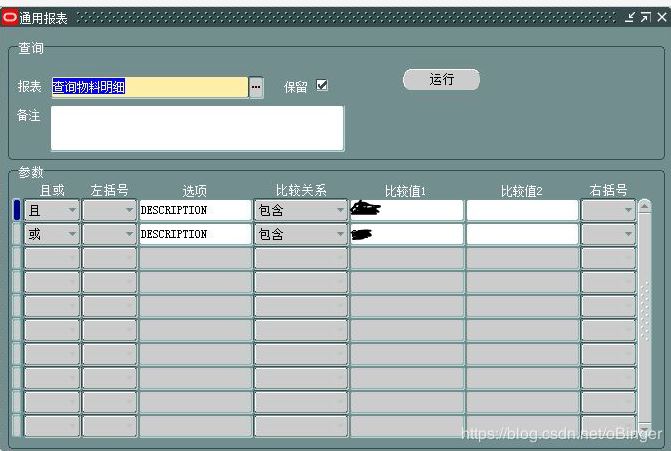Screen dimensions: 671x451
Task: Open 包含 comparison dropdown in the 且 row
Action: (301, 210)
